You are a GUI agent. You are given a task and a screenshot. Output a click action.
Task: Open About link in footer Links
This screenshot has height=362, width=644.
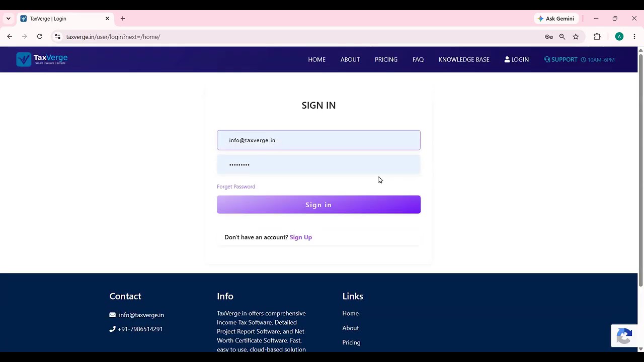coord(350,328)
